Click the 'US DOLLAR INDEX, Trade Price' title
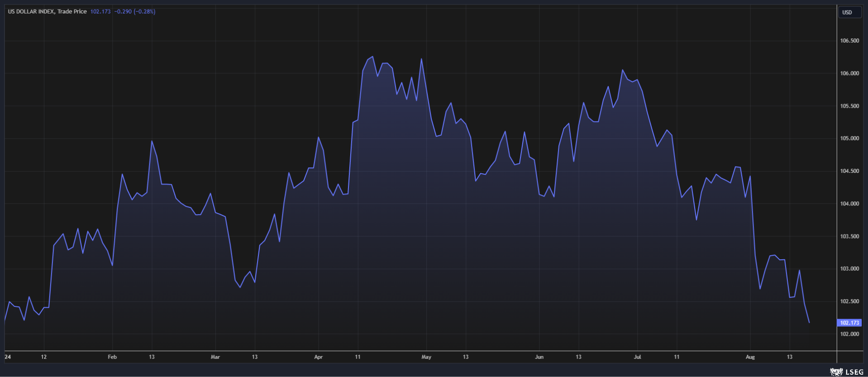 [47, 11]
